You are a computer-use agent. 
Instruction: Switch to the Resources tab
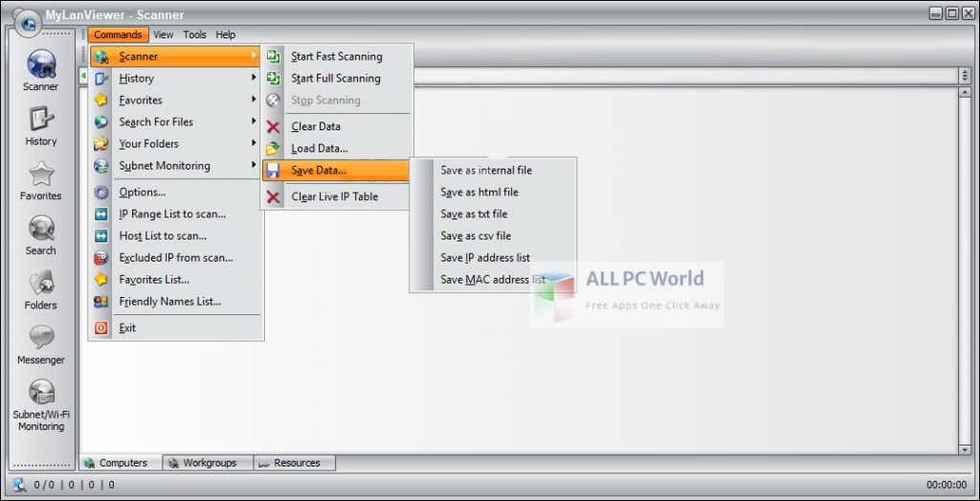(296, 463)
